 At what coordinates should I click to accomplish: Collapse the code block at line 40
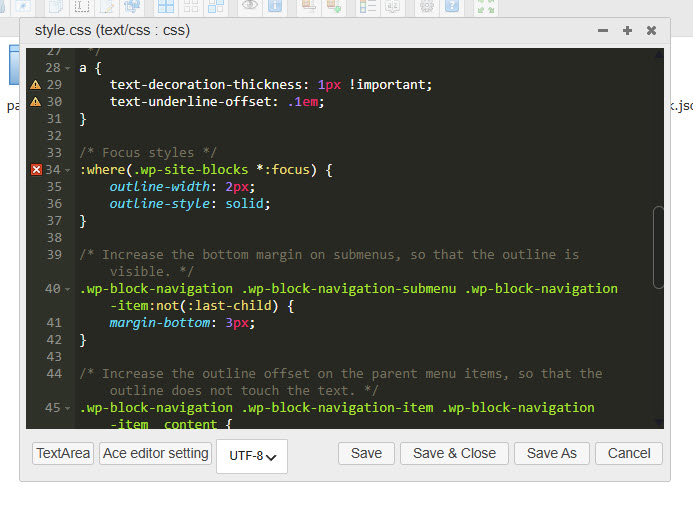68,290
